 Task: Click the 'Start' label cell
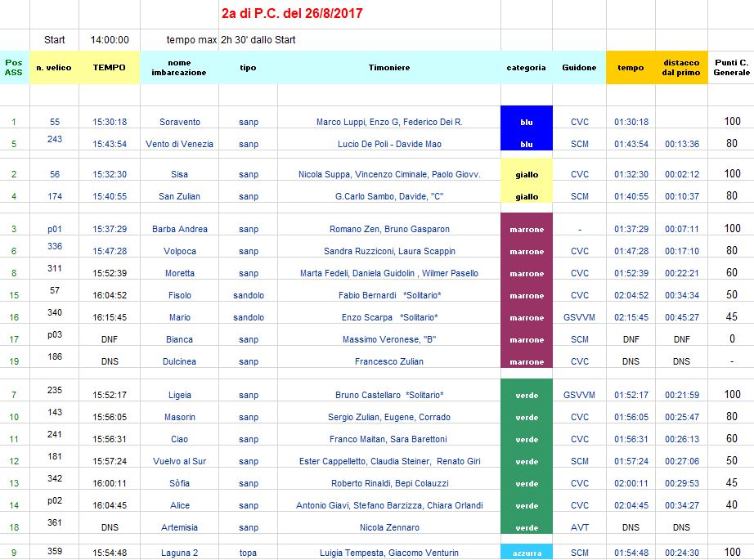point(54,40)
